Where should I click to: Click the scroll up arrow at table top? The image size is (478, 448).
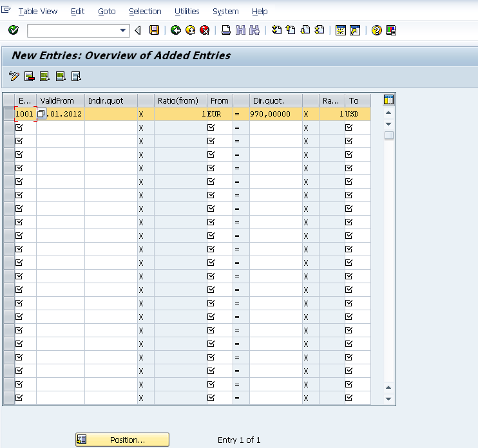388,113
